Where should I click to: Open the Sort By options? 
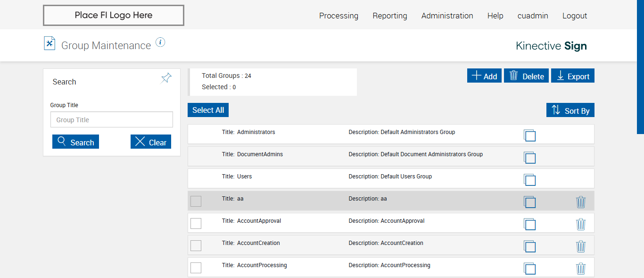point(570,110)
